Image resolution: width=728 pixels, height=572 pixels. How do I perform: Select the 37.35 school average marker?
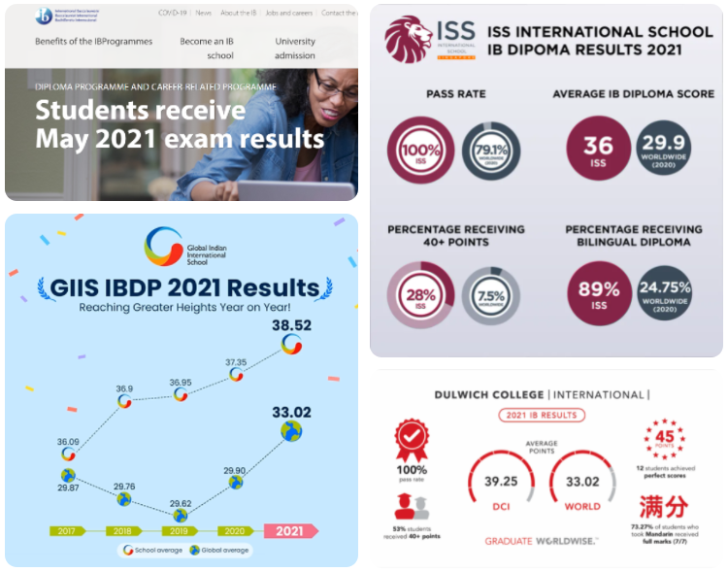tap(236, 375)
